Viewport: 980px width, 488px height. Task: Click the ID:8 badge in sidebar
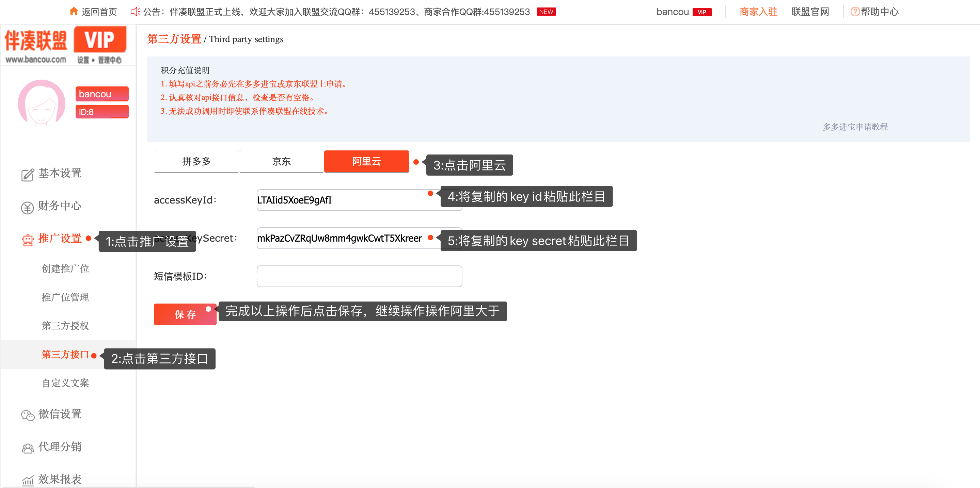tap(101, 112)
